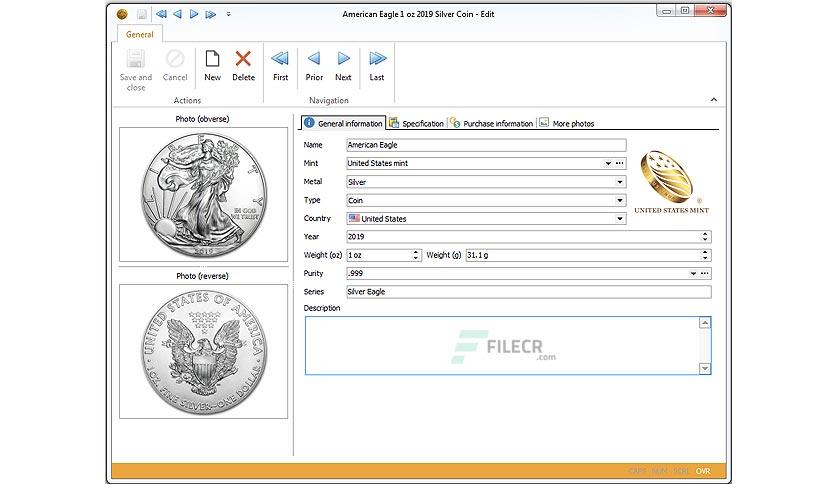Increase Weight (g) with up arrow
Viewport: 836px width, 484px height.
pyautogui.click(x=705, y=252)
